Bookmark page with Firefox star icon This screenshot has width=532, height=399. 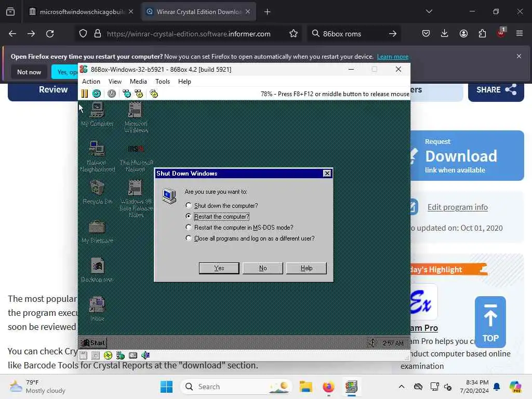click(x=294, y=34)
